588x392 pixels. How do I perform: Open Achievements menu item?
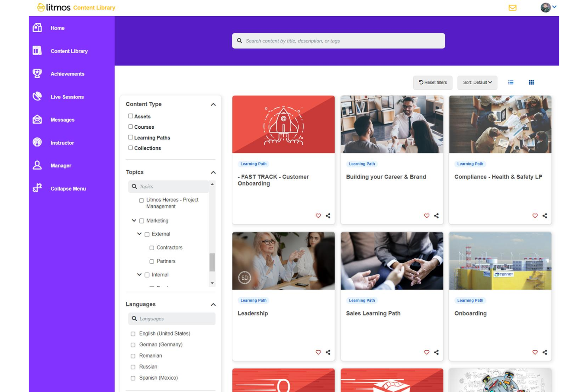(x=68, y=74)
